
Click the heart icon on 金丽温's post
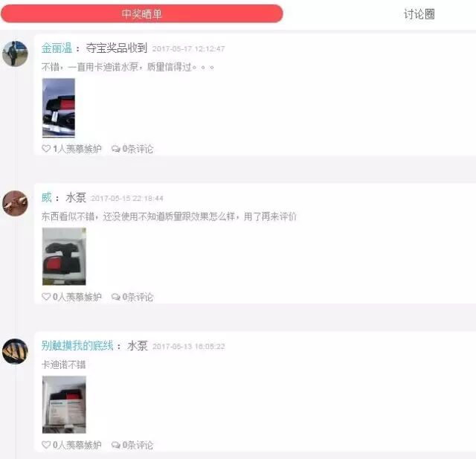(x=46, y=149)
